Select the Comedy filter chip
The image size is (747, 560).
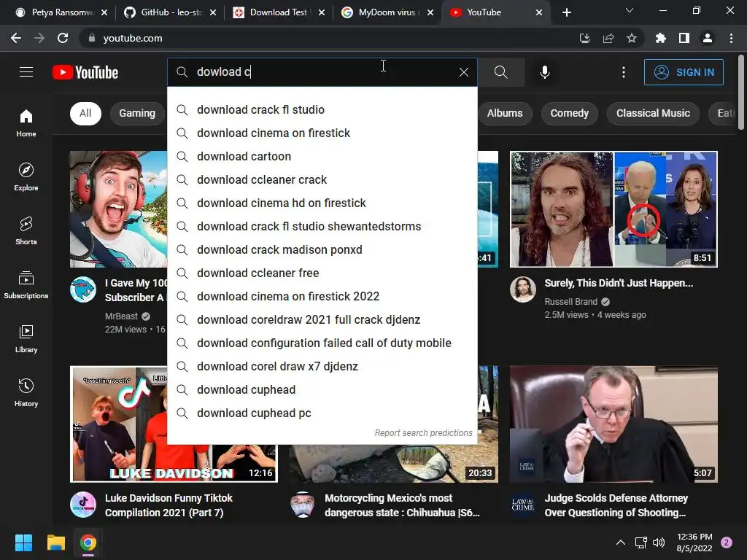[569, 113]
